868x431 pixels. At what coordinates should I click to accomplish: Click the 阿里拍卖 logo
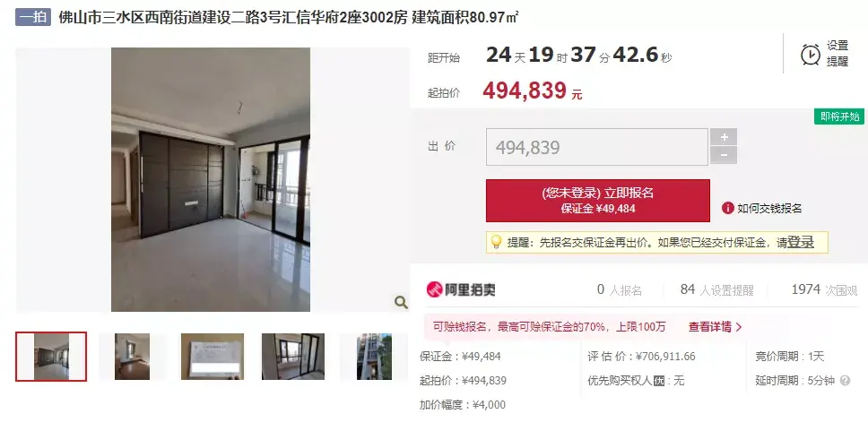(461, 289)
